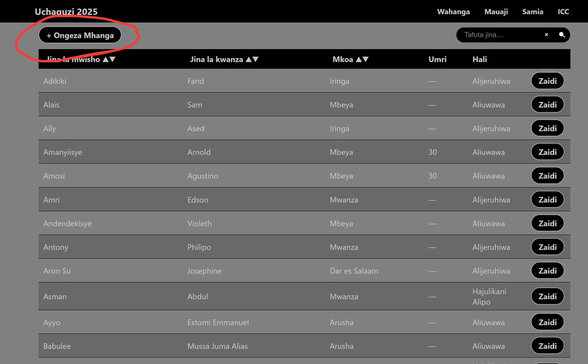This screenshot has height=364, width=588.
Task: Click first name Agustino
Action: (203, 176)
